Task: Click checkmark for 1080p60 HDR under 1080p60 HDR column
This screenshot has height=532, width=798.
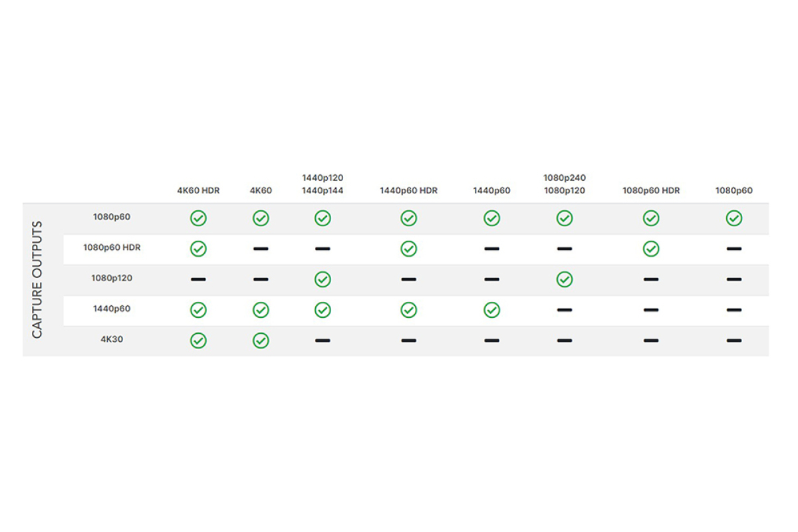Action: 651,249
